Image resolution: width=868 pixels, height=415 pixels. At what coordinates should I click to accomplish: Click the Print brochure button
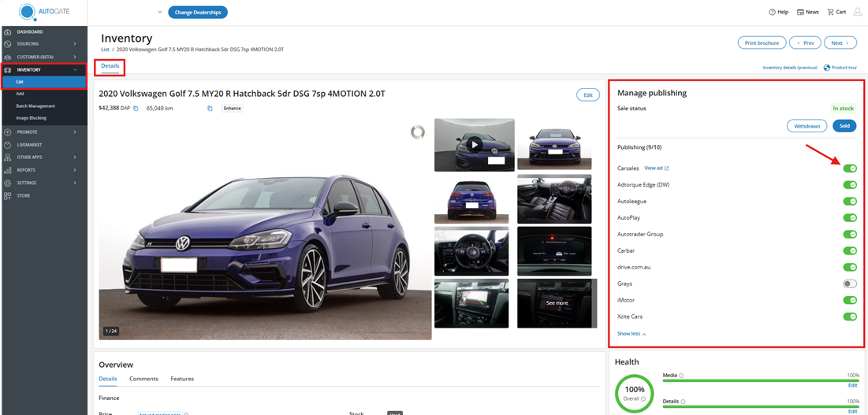click(761, 43)
